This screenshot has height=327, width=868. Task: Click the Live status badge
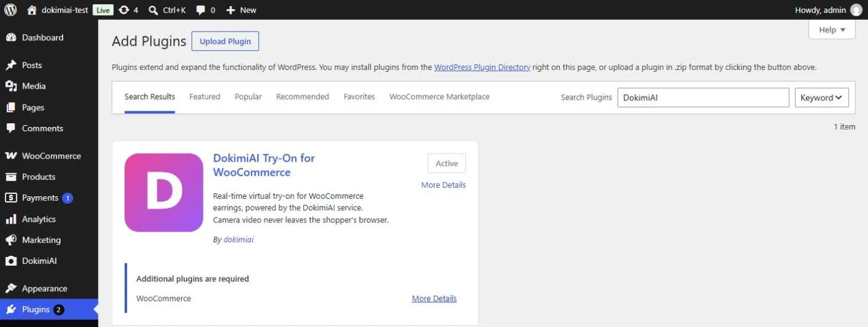[x=103, y=10]
